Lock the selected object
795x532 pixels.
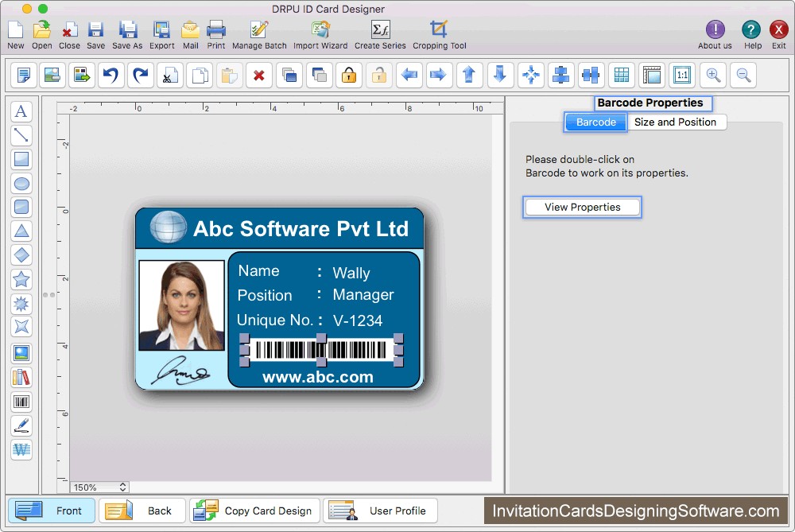point(349,76)
